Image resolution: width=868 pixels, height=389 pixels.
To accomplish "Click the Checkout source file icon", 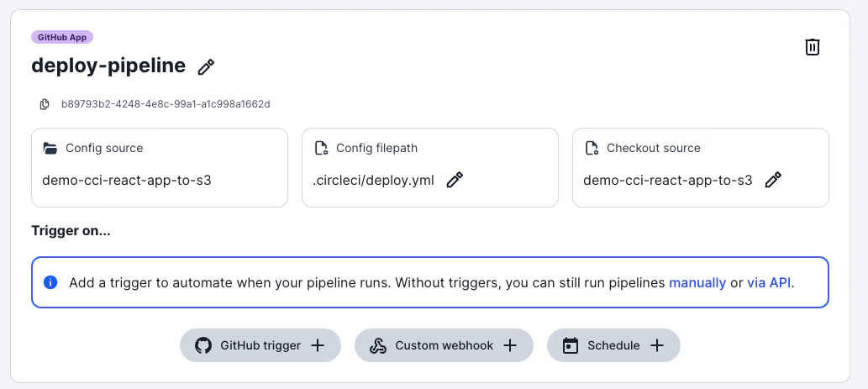I will point(592,149).
